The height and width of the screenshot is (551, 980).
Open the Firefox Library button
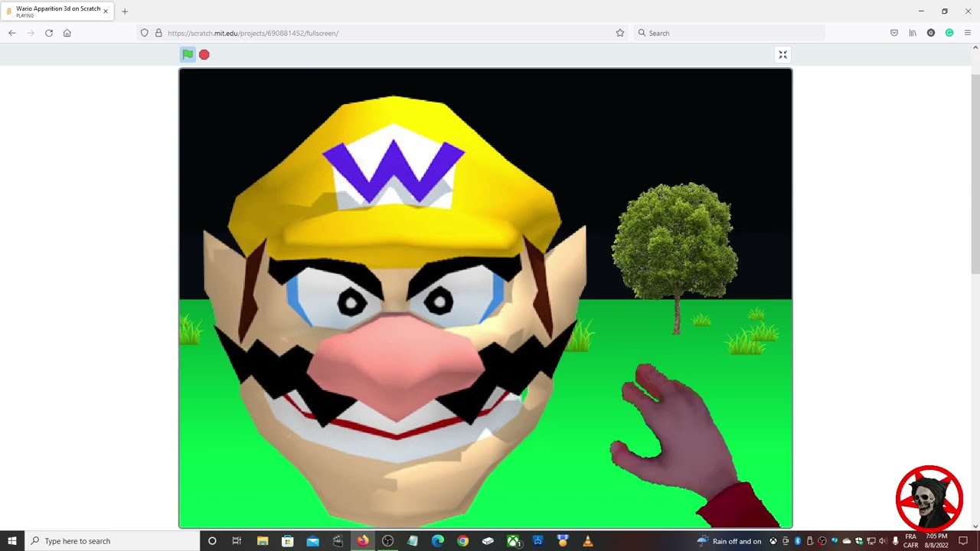[913, 33]
